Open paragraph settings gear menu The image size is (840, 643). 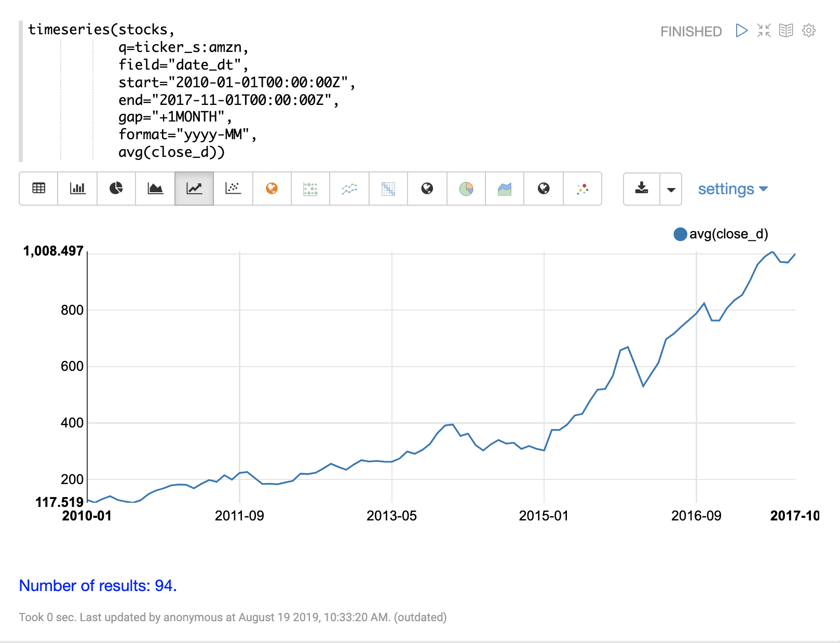tap(808, 31)
